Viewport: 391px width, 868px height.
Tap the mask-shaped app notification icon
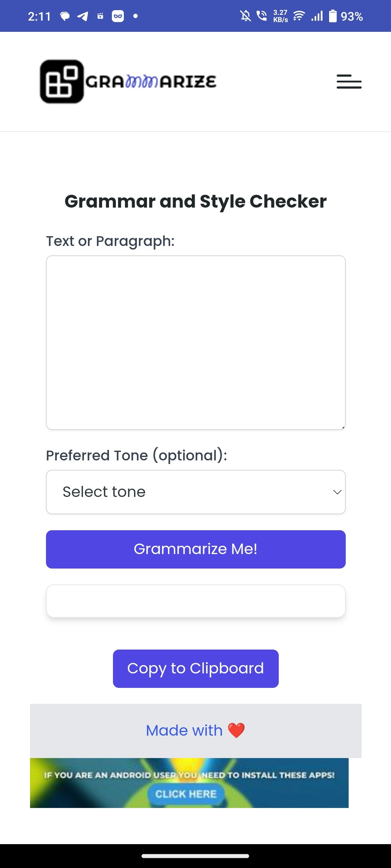tap(118, 16)
